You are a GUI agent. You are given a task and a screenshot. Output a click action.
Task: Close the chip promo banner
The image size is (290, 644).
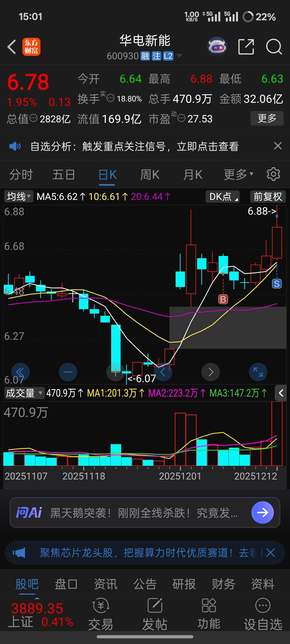point(270,552)
